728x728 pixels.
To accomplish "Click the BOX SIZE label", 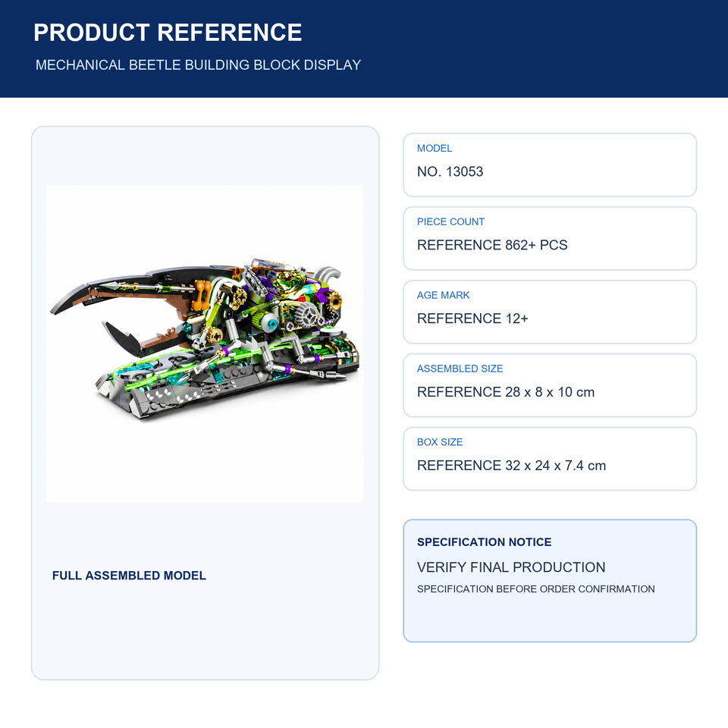I will [440, 442].
